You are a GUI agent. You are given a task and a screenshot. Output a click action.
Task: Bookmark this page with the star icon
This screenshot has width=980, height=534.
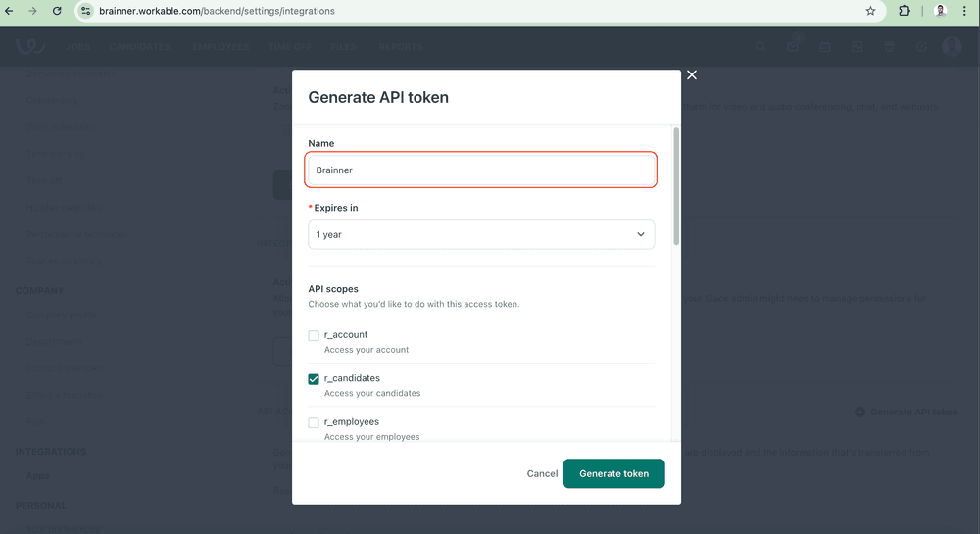(870, 11)
